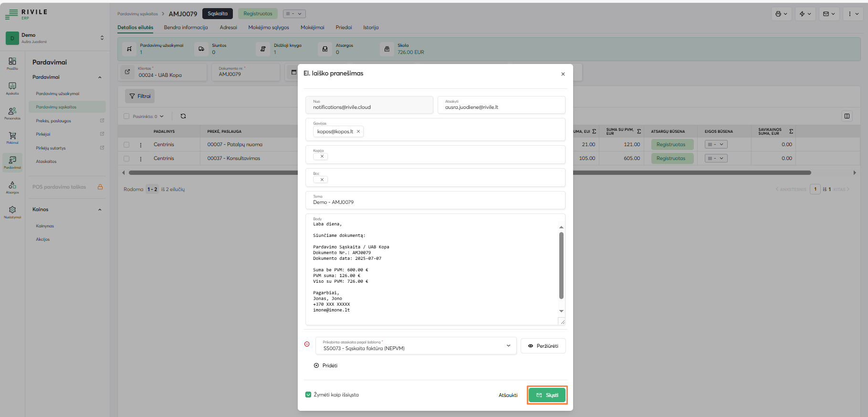Viewport: 868px width, 417px height.
Task: Click the email body vertical scrollbar
Action: [x=561, y=265]
